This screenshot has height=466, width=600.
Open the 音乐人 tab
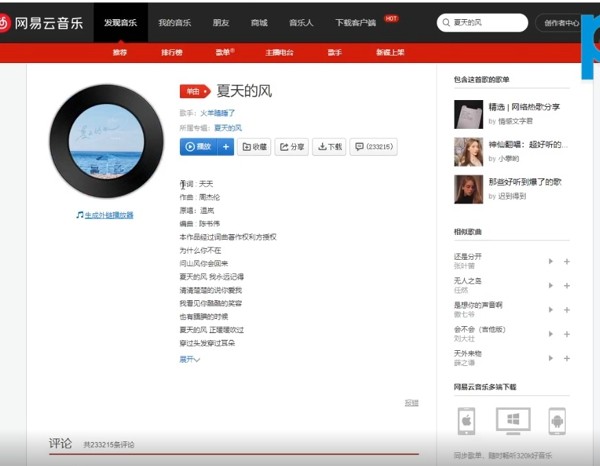(x=301, y=23)
